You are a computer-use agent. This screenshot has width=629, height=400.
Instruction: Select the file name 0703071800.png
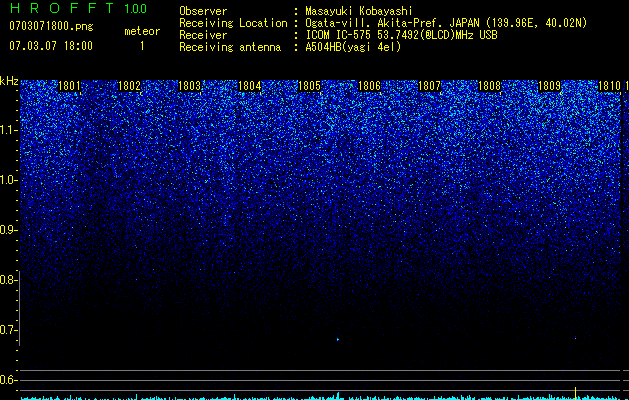(51, 26)
